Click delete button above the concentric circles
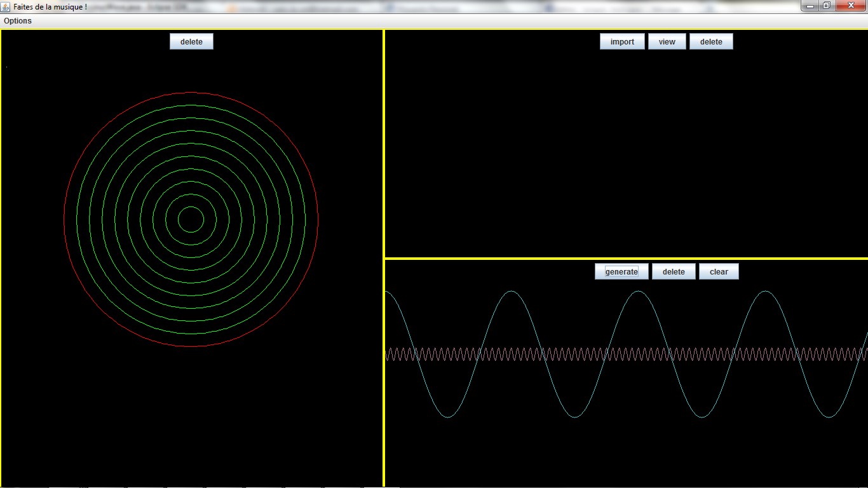868x488 pixels. click(x=191, y=42)
